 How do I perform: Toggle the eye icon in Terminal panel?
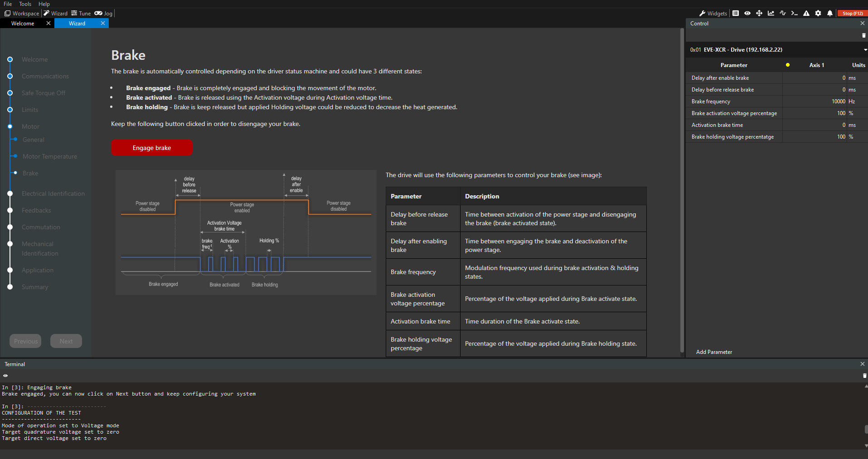click(5, 376)
